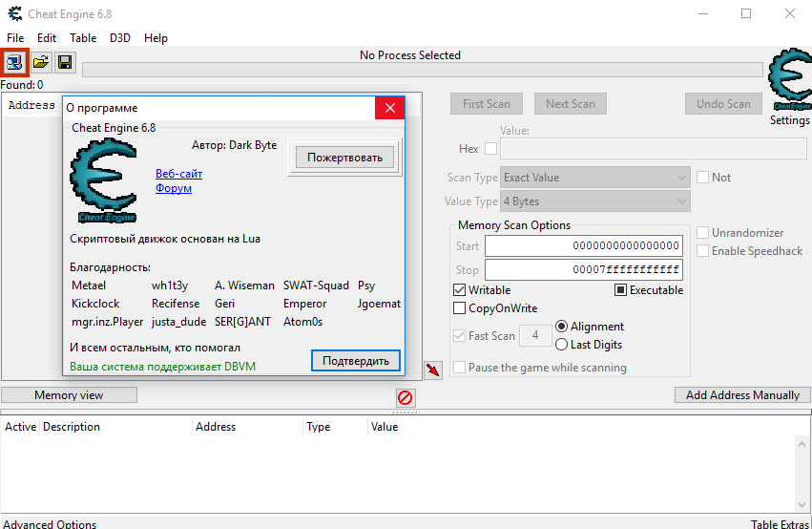Click the open folder toolbar icon
Screen dimensions: 812x529
[x=40, y=63]
